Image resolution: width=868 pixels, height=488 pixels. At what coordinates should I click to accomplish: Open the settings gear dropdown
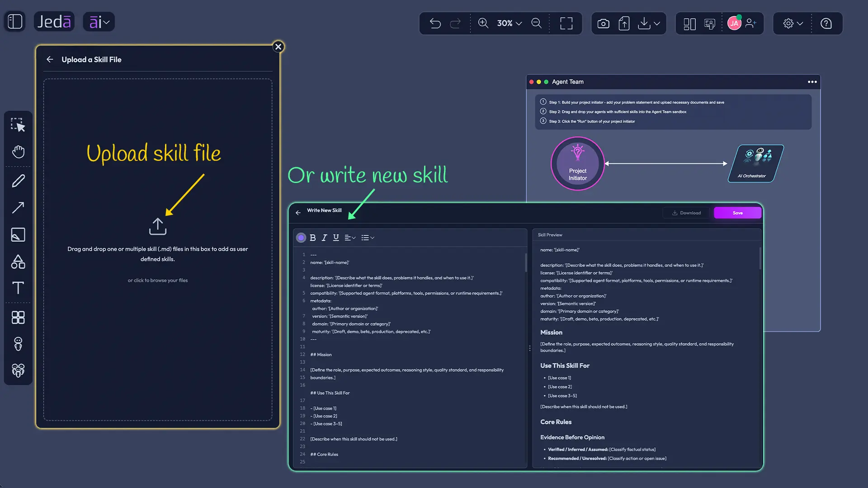(793, 23)
